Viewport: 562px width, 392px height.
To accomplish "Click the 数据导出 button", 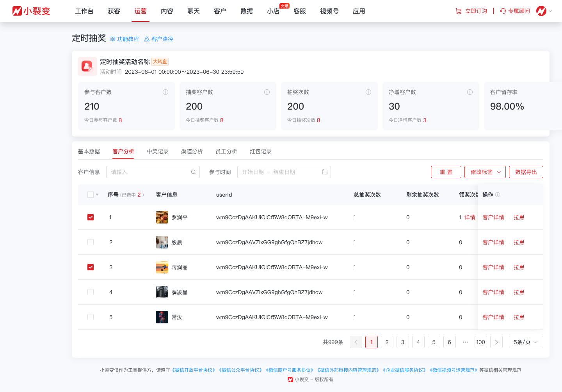I will pyautogui.click(x=526, y=172).
